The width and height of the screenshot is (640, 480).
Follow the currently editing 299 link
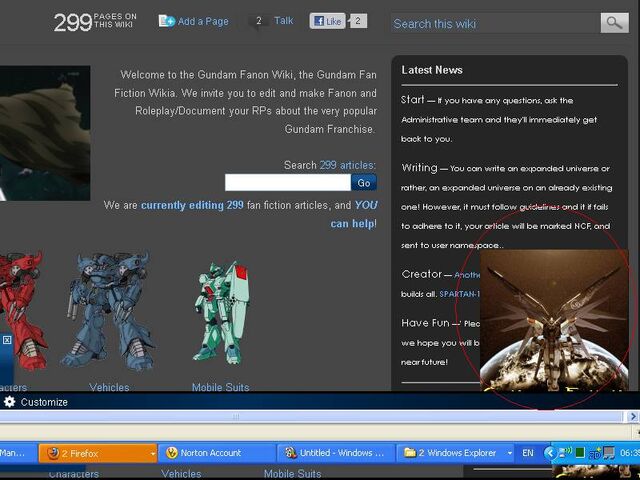tap(192, 205)
